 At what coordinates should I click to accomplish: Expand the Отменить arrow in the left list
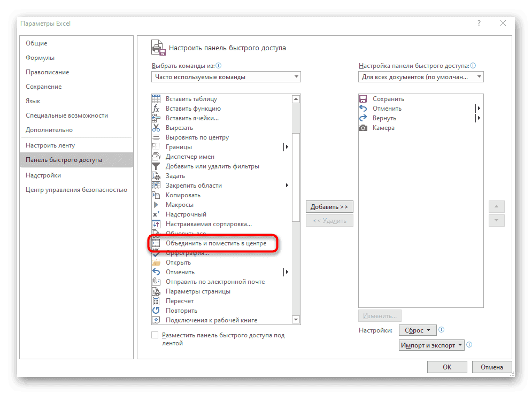tap(287, 272)
